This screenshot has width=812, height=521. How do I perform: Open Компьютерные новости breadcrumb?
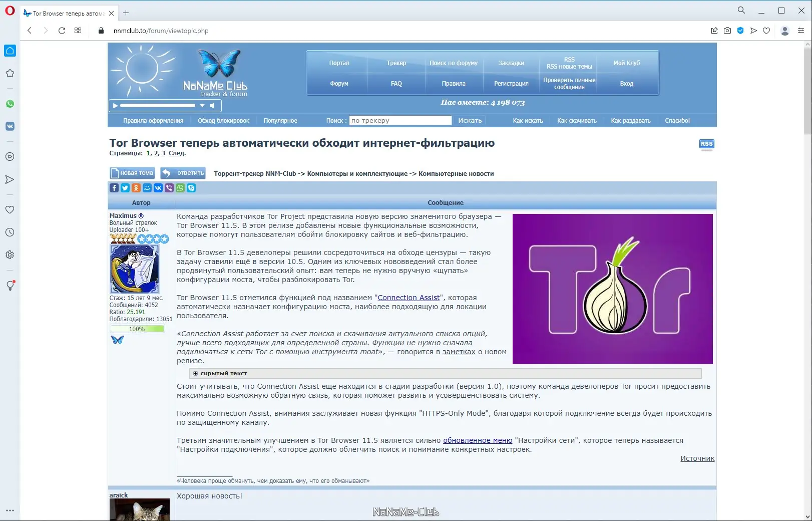tap(456, 174)
